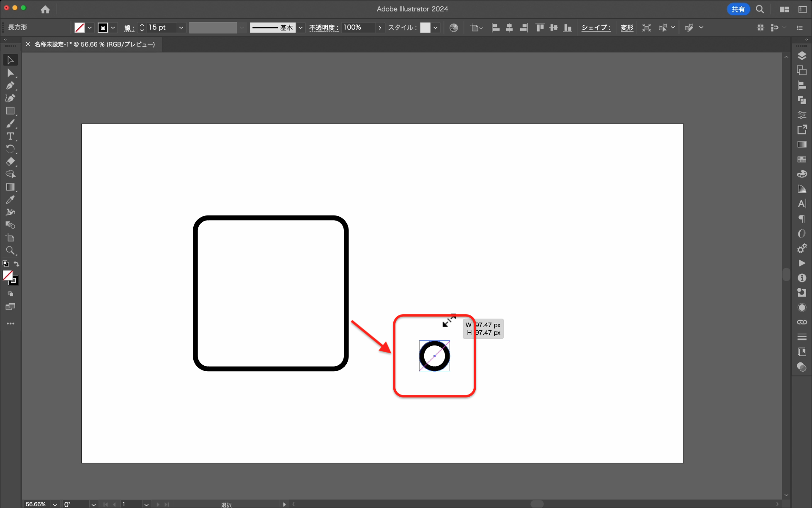The image size is (812, 508).
Task: Open the artboard number dropdown
Action: coord(146,504)
